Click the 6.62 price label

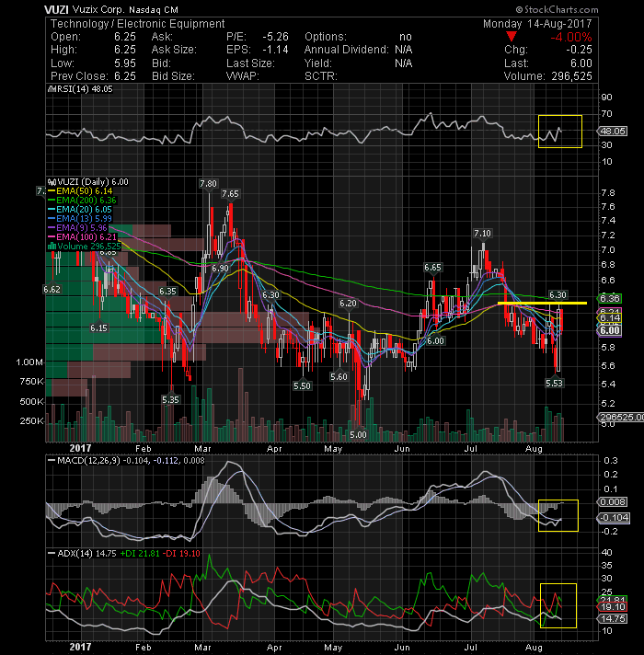pyautogui.click(x=52, y=289)
